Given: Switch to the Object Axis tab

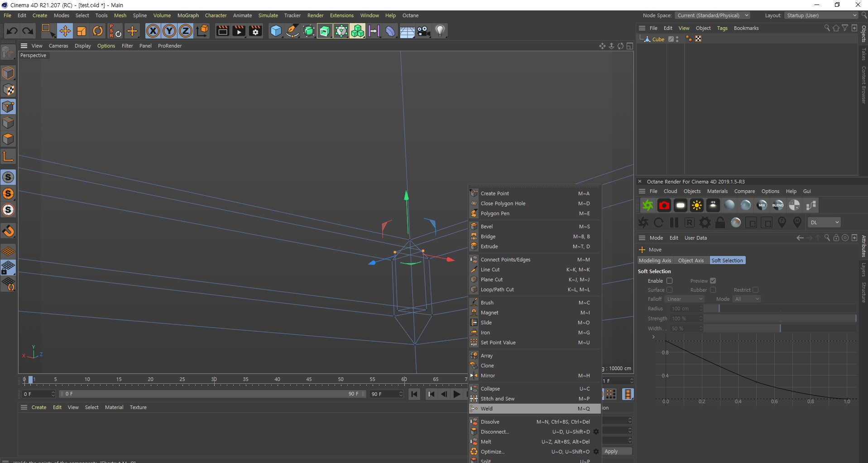Looking at the screenshot, I should 691,260.
